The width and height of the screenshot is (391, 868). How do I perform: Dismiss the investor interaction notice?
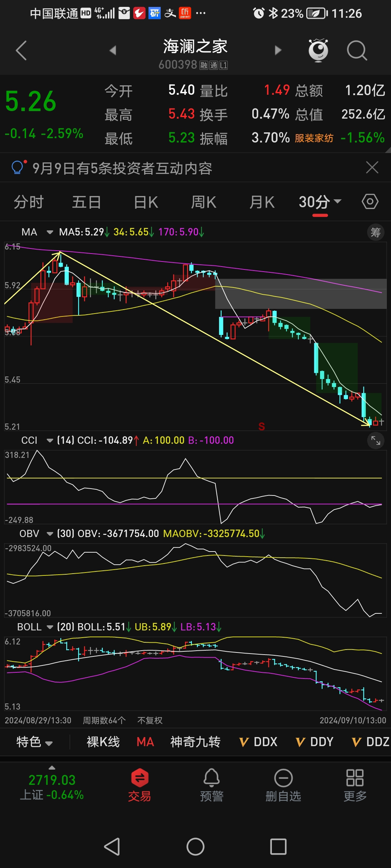(x=372, y=167)
